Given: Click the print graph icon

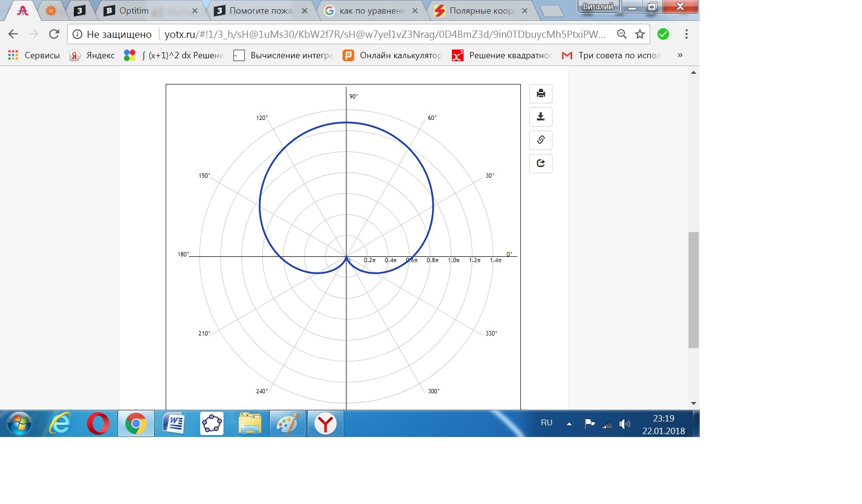Looking at the screenshot, I should tap(540, 93).
